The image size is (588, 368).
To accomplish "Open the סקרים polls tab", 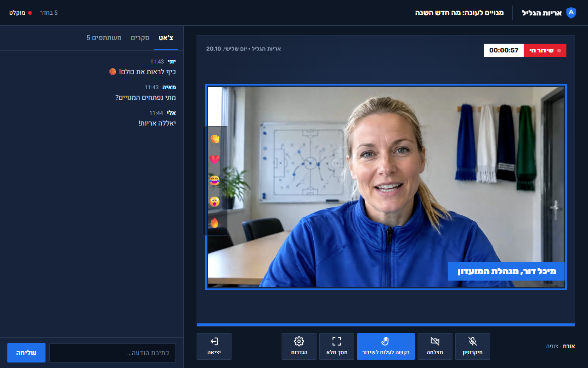I will pos(140,38).
